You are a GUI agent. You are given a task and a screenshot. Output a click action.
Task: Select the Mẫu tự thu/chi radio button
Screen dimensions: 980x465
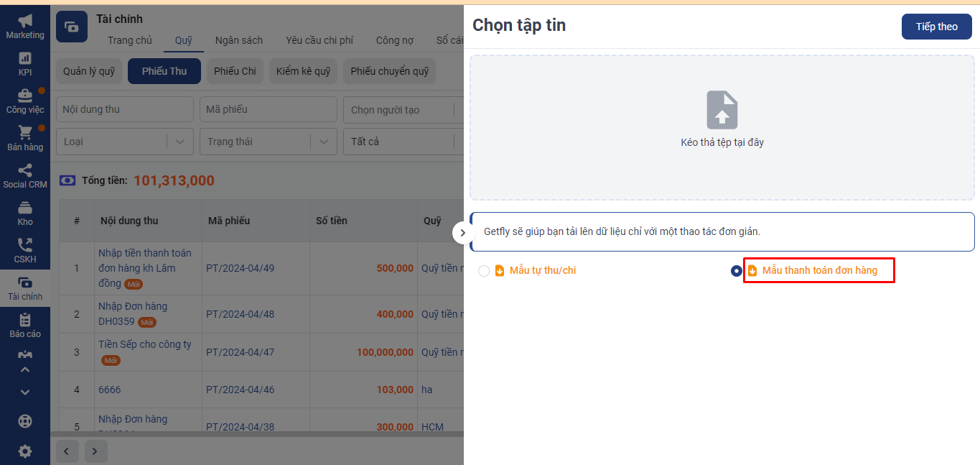click(484, 271)
